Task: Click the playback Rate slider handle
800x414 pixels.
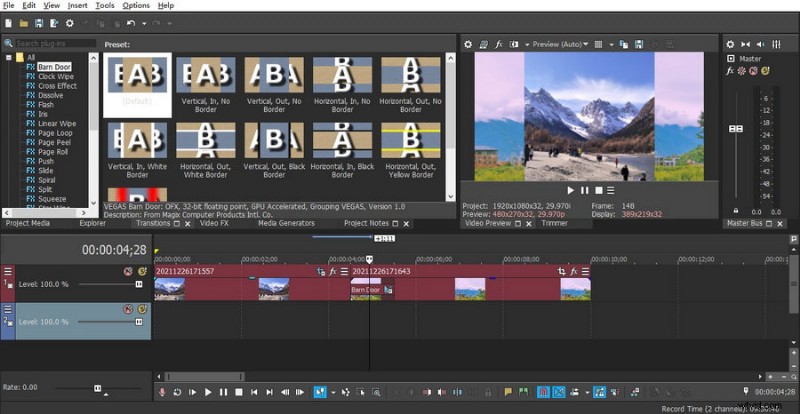Action: (97, 388)
